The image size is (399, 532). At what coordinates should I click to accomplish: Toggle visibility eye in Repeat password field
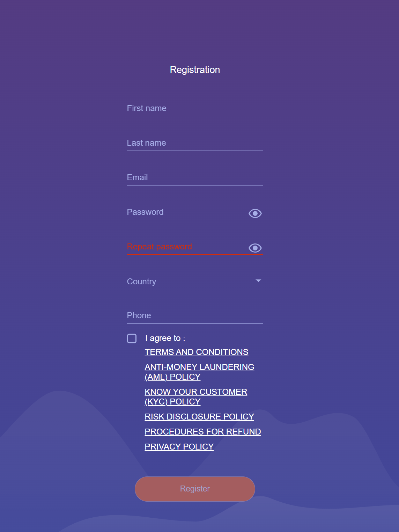click(255, 248)
